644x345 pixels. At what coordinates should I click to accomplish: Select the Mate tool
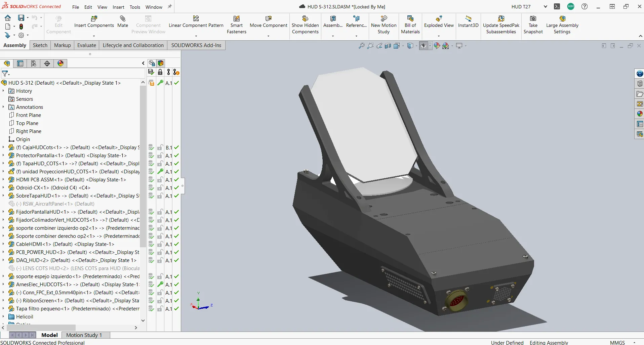(122, 22)
